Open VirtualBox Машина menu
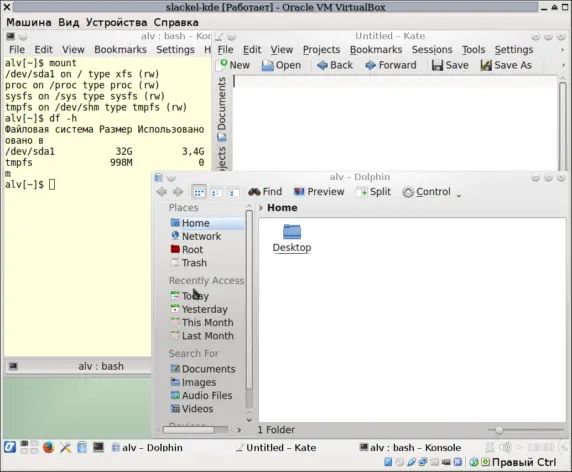The width and height of the screenshot is (572, 472). (x=29, y=22)
